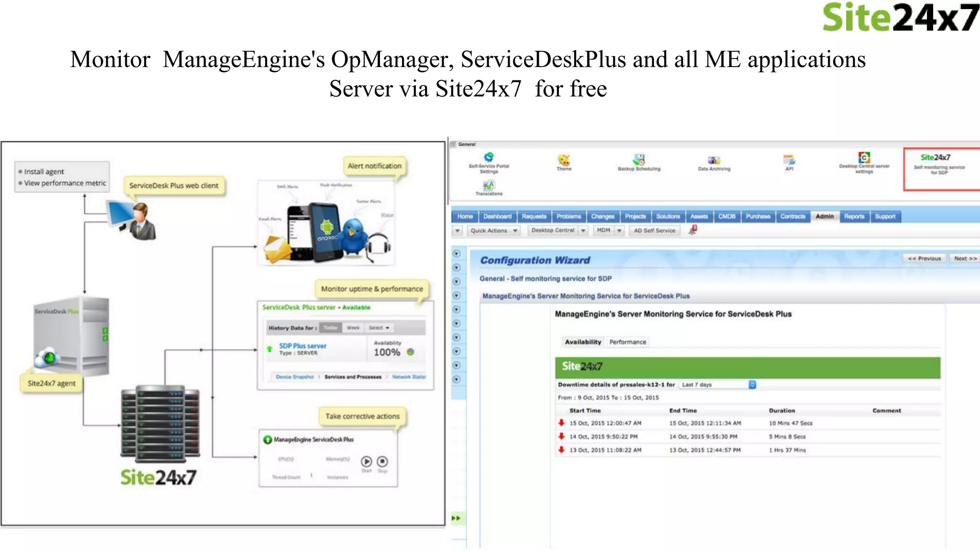Go to the Home tab

pos(465,217)
